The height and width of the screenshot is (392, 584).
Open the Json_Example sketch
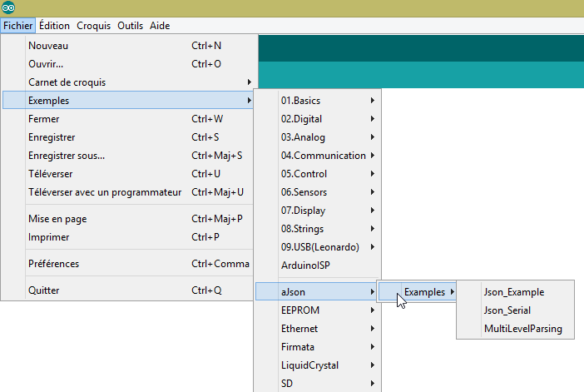click(x=513, y=292)
